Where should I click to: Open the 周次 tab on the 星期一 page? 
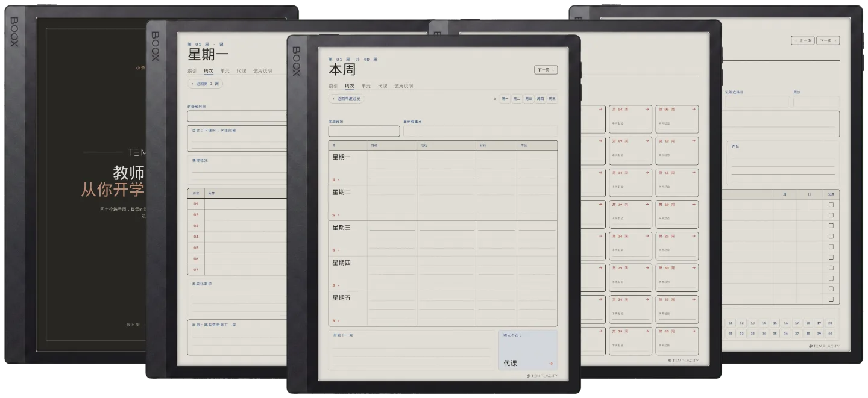pos(209,70)
